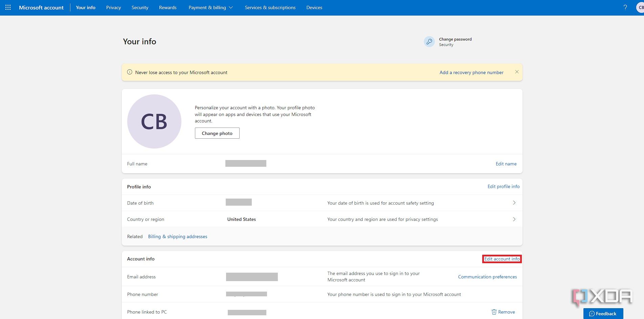Switch to the Privacy tab
644x319 pixels.
tap(113, 7)
